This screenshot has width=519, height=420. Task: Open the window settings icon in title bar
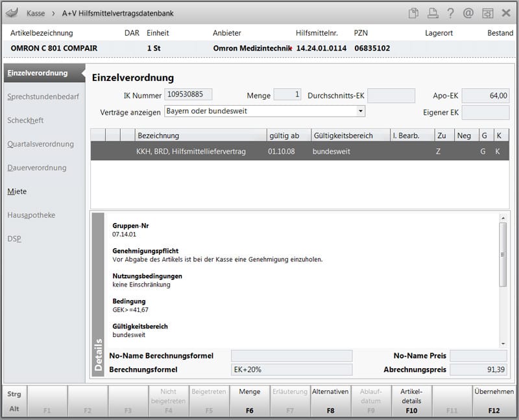[487, 13]
